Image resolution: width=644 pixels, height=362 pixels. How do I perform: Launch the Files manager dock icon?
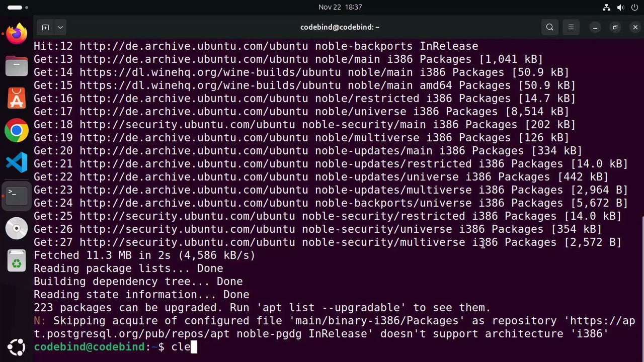[x=17, y=66]
